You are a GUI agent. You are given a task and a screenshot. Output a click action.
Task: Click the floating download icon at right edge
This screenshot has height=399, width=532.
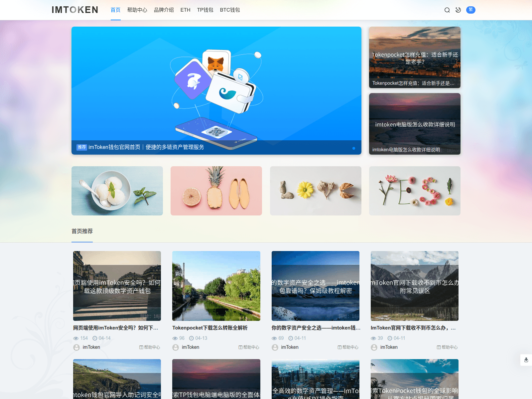(x=526, y=360)
